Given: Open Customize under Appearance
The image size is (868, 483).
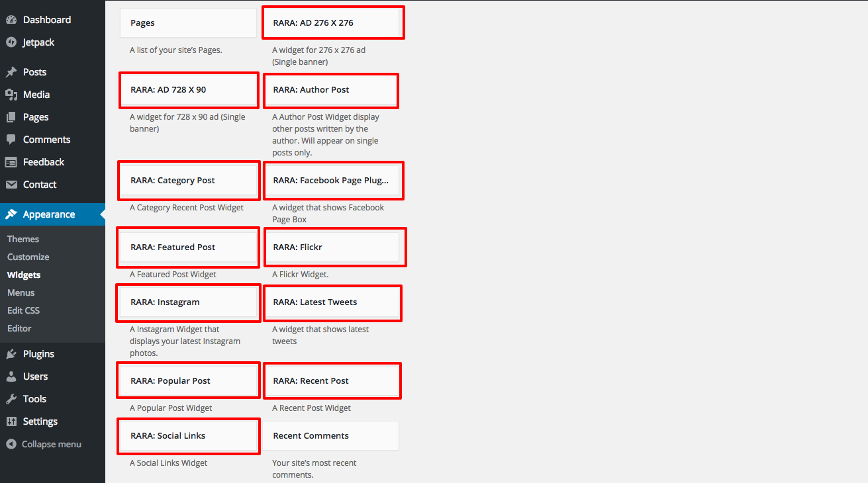Looking at the screenshot, I should coord(28,257).
